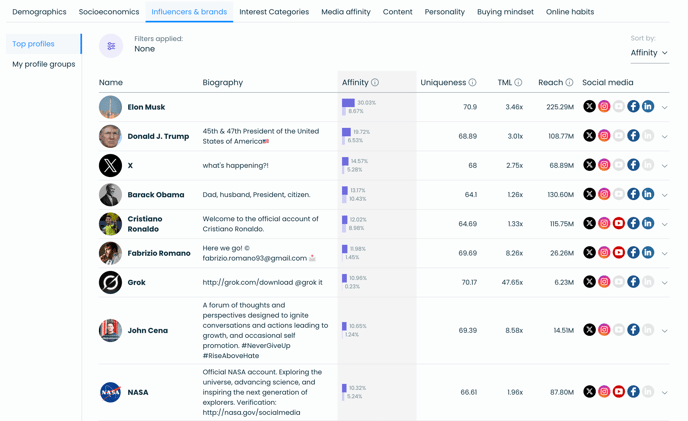
Task: Switch to the Demographics tab
Action: [39, 12]
